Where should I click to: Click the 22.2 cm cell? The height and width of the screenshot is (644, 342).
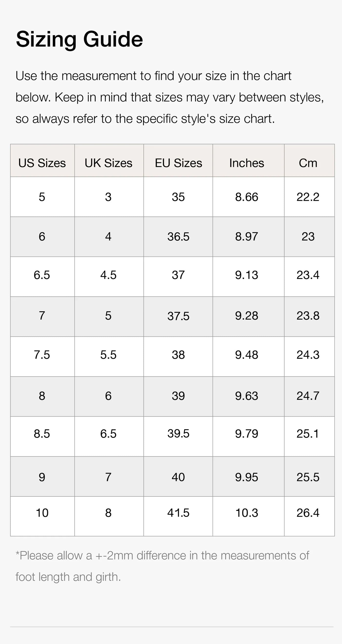(x=308, y=197)
